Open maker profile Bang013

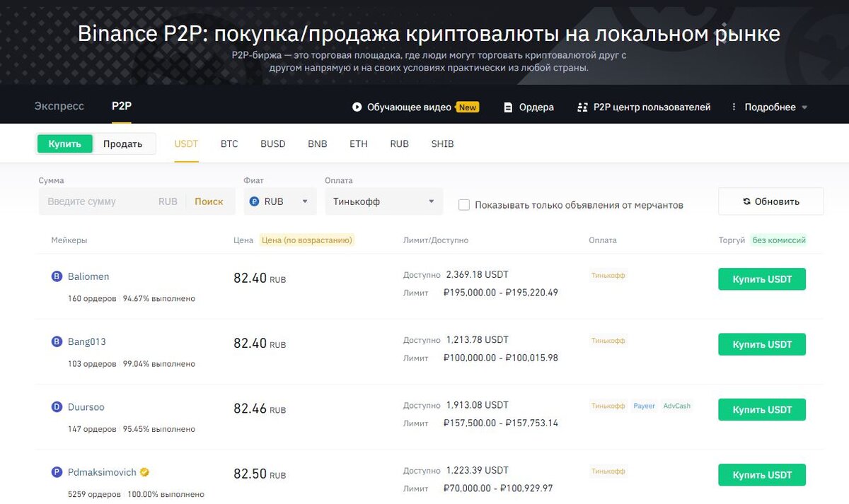[87, 342]
